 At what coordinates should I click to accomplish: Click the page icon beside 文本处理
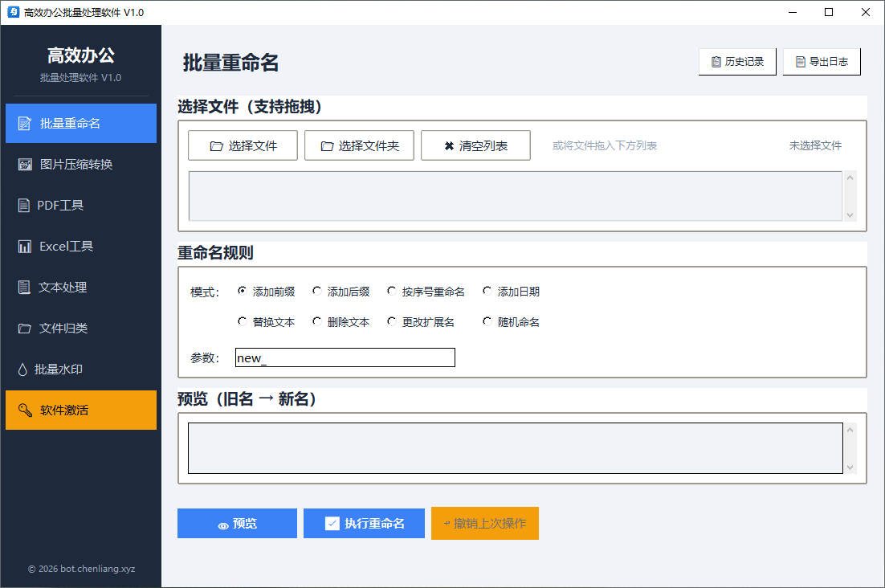click(24, 288)
